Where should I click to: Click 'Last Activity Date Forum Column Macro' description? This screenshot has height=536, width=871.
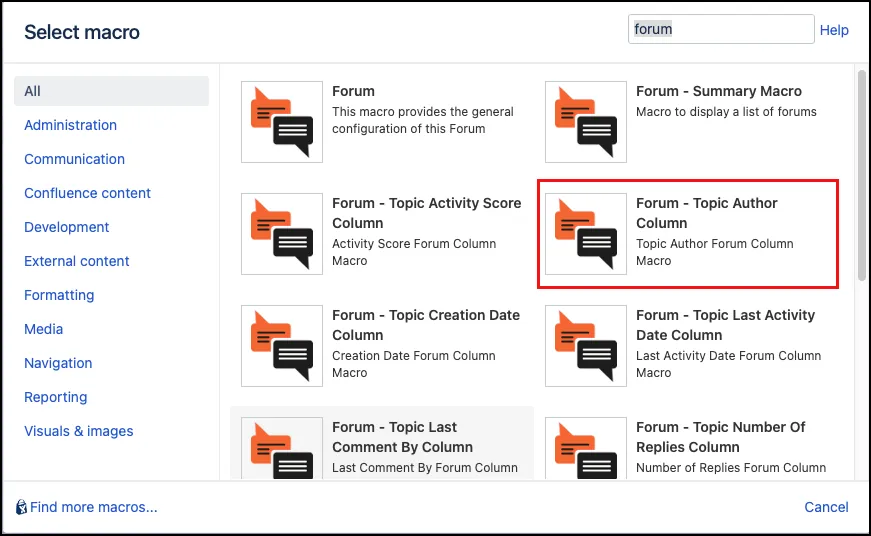point(728,364)
